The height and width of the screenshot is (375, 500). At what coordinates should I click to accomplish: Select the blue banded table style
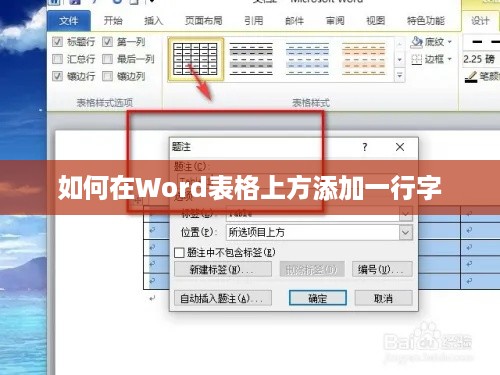click(x=307, y=59)
